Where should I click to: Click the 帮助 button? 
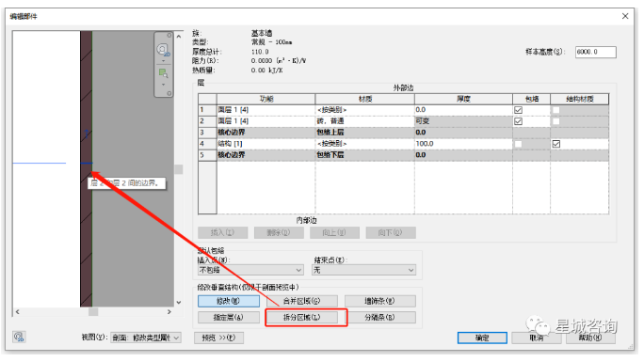click(590, 338)
